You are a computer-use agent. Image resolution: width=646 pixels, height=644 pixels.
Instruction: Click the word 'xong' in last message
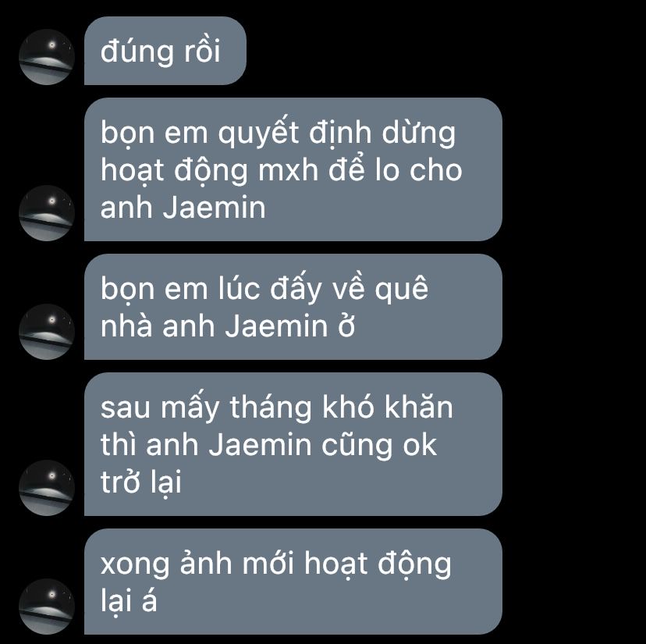click(x=135, y=565)
